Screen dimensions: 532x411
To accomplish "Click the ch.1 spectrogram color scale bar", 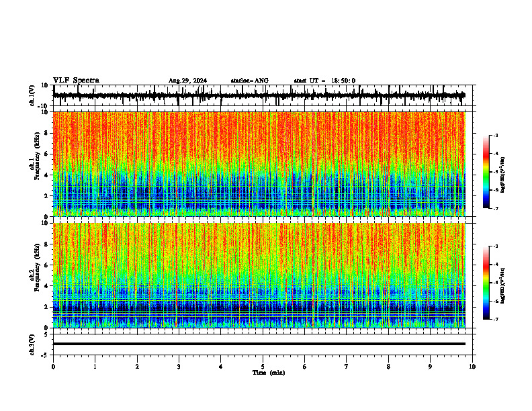I will (486, 172).
